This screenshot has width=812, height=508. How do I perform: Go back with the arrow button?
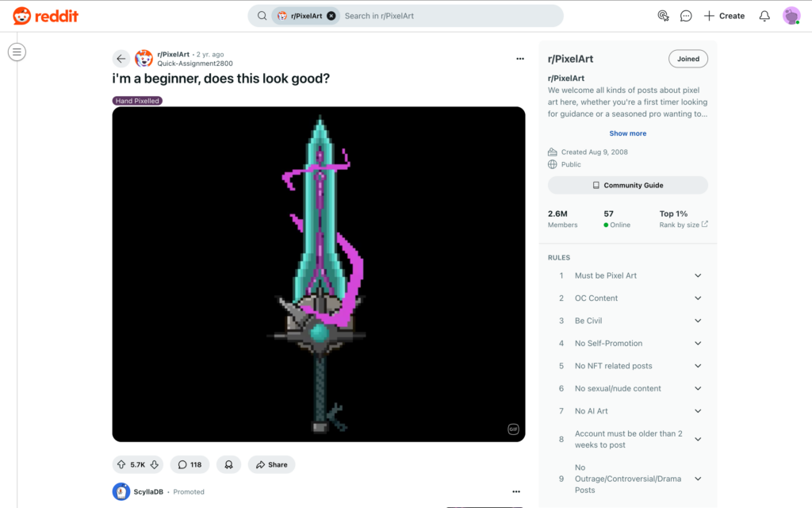click(x=121, y=59)
